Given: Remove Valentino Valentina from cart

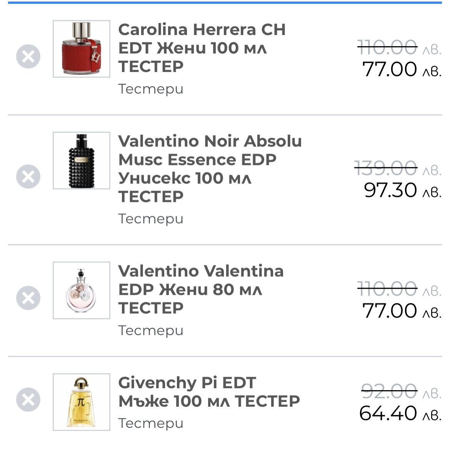Looking at the screenshot, I should [x=28, y=298].
